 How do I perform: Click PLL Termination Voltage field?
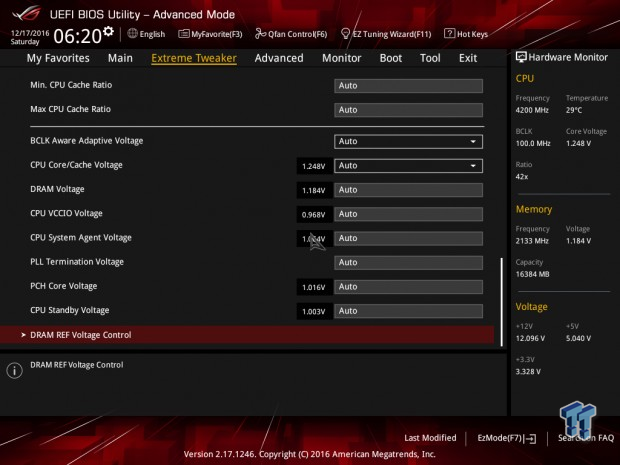pos(408,263)
